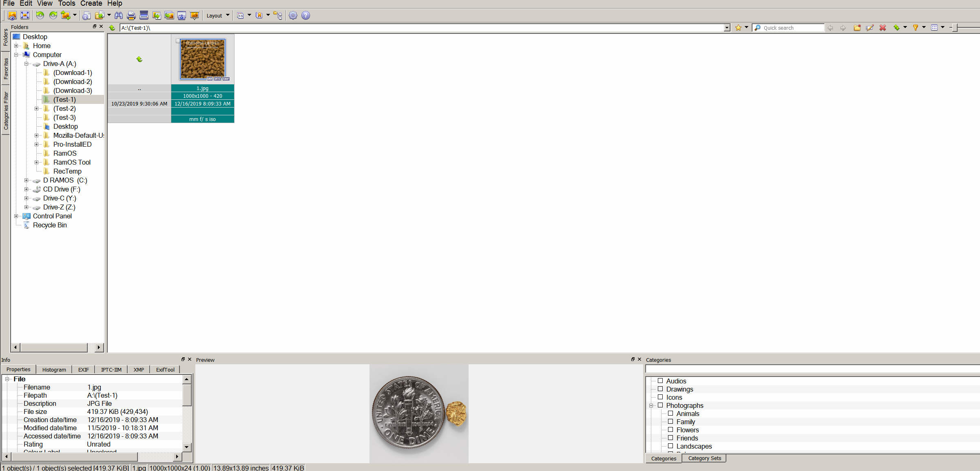
Task: Open the address path dropdown arrow
Action: (727, 28)
